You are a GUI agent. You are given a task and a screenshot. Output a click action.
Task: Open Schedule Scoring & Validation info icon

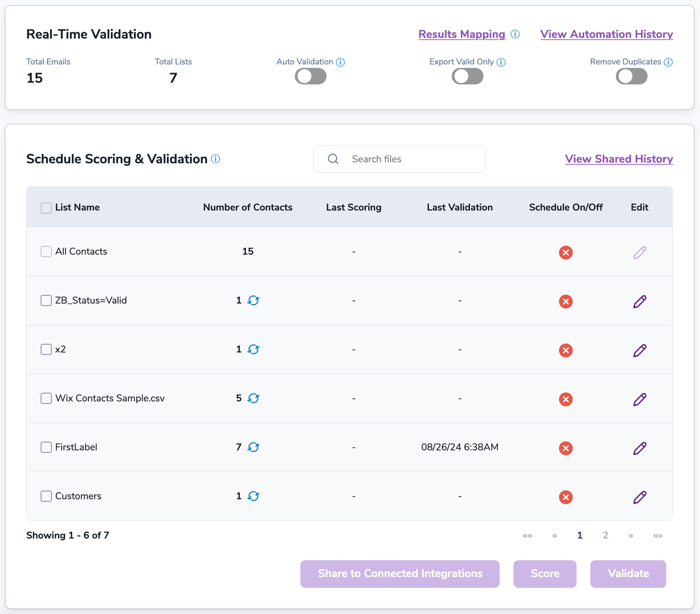tap(215, 159)
